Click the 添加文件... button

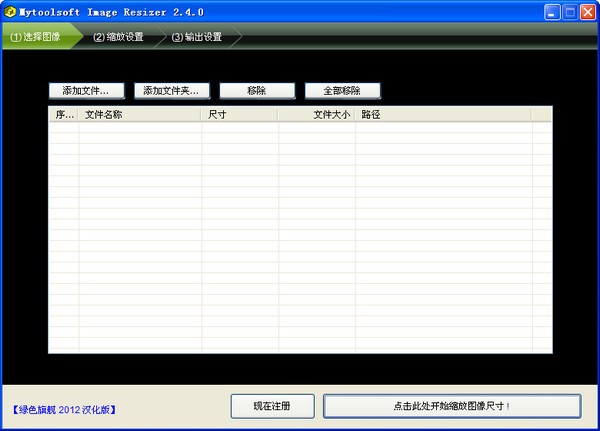[x=86, y=91]
